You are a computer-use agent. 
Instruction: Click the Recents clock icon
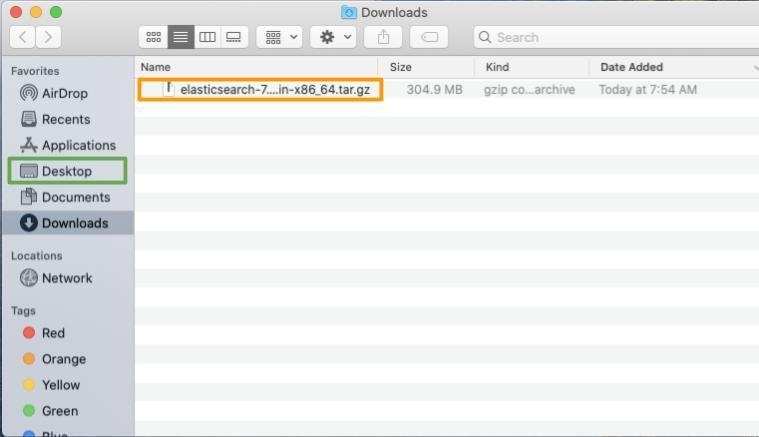coord(29,119)
